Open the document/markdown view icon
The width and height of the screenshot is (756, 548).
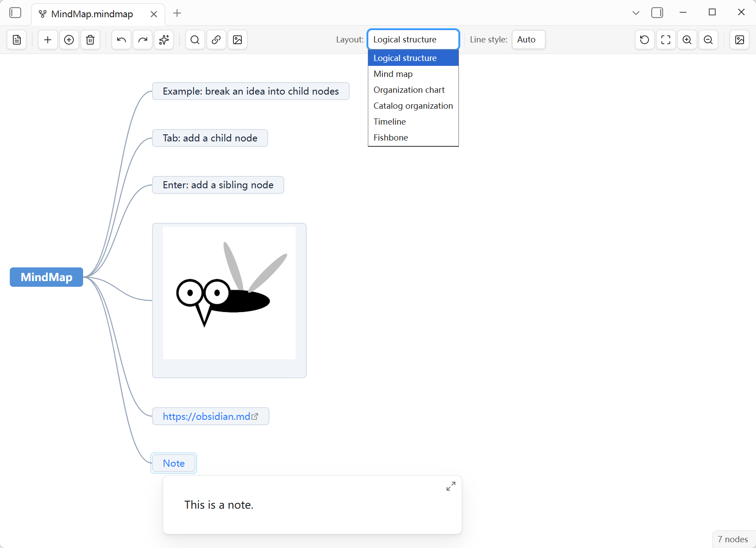point(17,40)
